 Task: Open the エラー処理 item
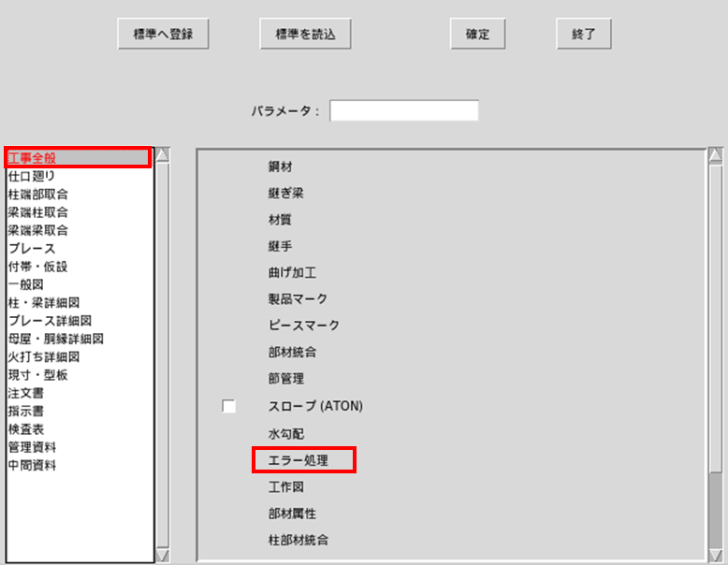pyautogui.click(x=298, y=460)
